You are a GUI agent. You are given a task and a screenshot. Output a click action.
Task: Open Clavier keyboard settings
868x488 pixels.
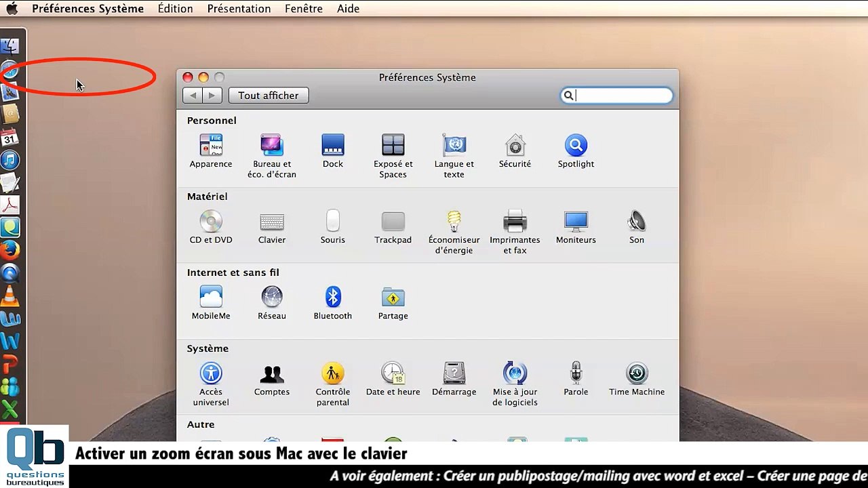[x=271, y=222]
